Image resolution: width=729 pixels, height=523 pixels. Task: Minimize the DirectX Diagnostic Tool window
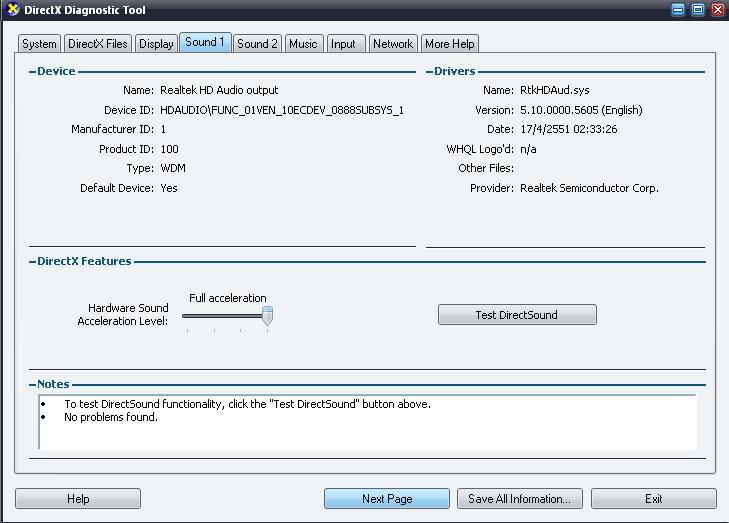(x=679, y=10)
